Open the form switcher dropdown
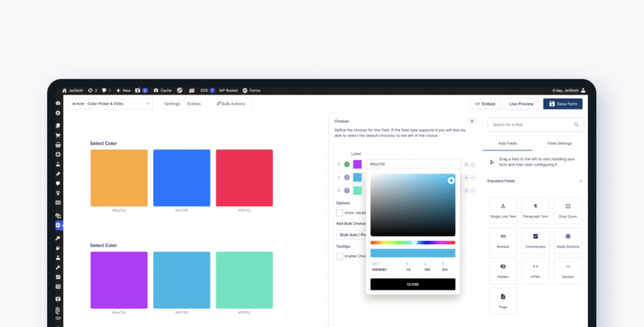This screenshot has height=327, width=644. tap(110, 104)
